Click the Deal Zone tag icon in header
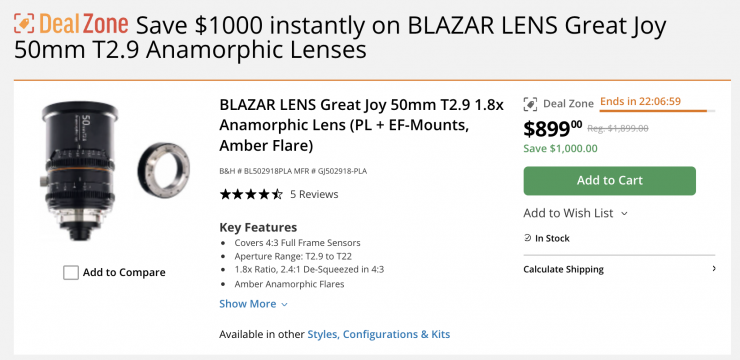This screenshot has height=360, width=740. pos(24,23)
